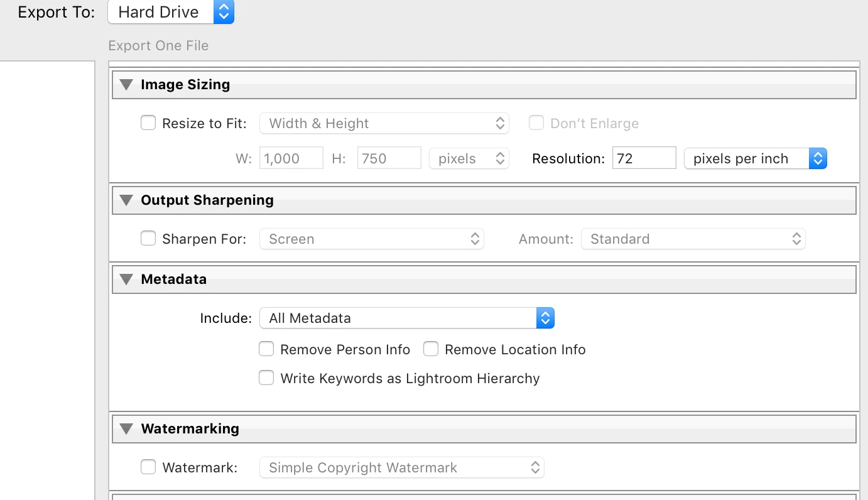Screen dimensions: 868x500
Task: Check the Remove Person Info option
Action: tap(266, 349)
